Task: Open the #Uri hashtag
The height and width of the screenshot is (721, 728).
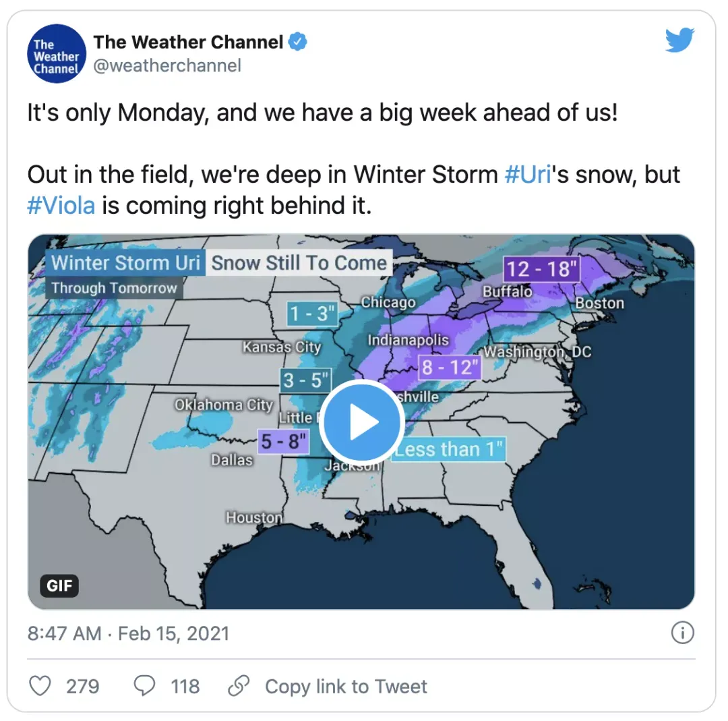Action: (528, 175)
